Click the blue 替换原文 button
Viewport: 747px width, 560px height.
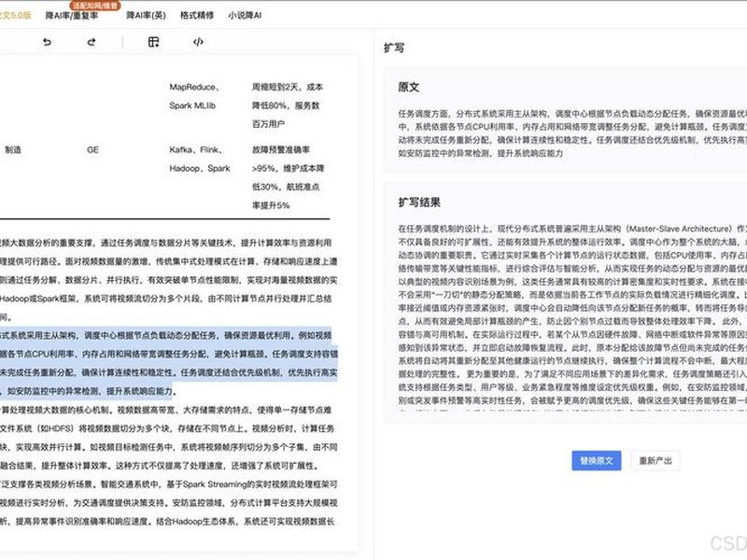tap(597, 460)
